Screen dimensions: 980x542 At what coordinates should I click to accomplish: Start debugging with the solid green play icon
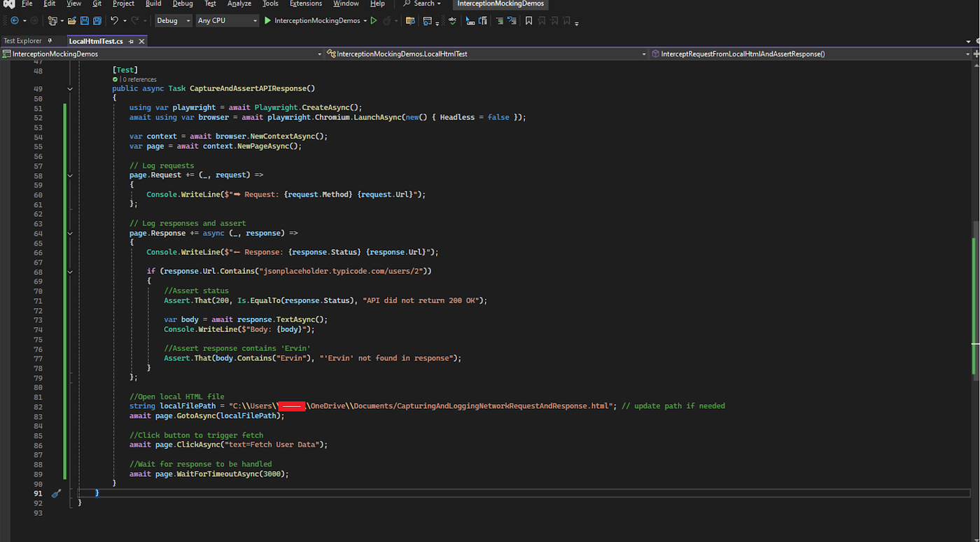pyautogui.click(x=267, y=21)
